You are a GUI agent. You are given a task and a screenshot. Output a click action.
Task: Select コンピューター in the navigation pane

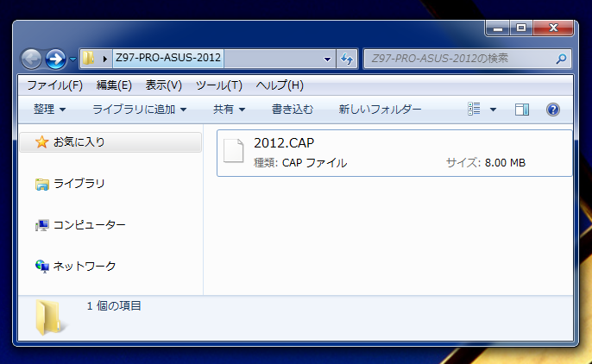pos(90,225)
